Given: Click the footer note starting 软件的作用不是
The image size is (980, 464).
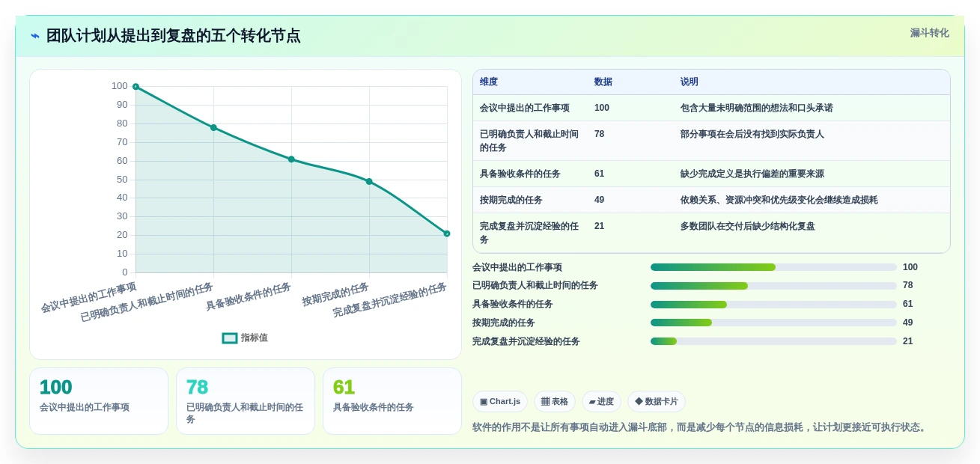Looking at the screenshot, I should pos(701,427).
